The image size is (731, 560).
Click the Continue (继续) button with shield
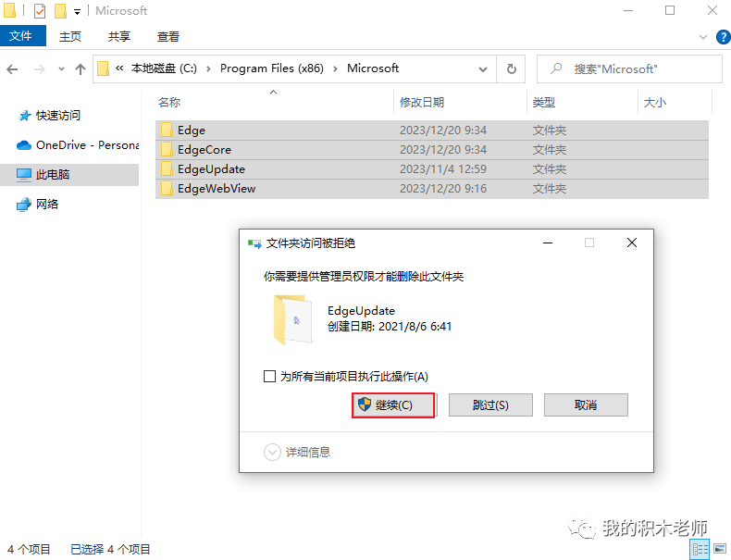393,404
